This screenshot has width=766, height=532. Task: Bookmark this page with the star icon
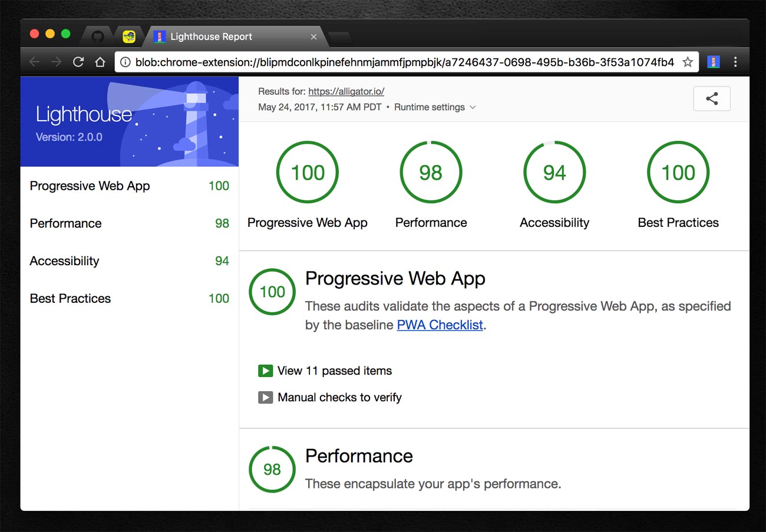(x=688, y=62)
